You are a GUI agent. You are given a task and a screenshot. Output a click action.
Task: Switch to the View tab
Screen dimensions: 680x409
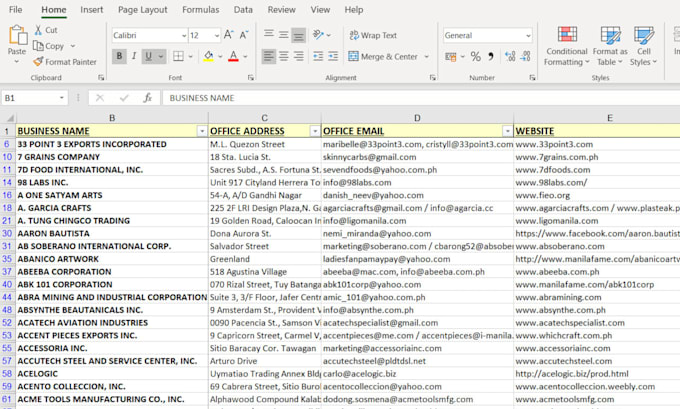coord(320,10)
